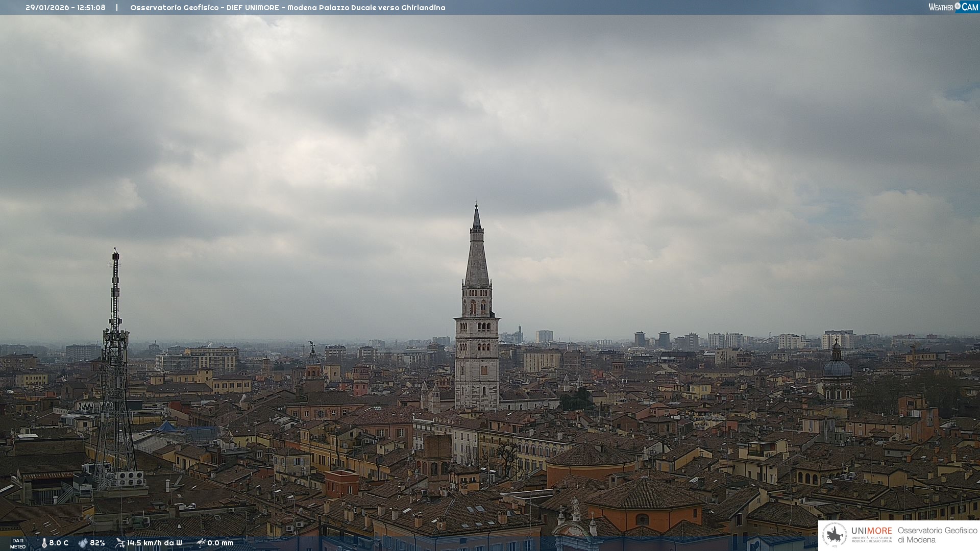Click the thermometer temperature icon
Screen dimensions: 980x551
pyautogui.click(x=44, y=543)
